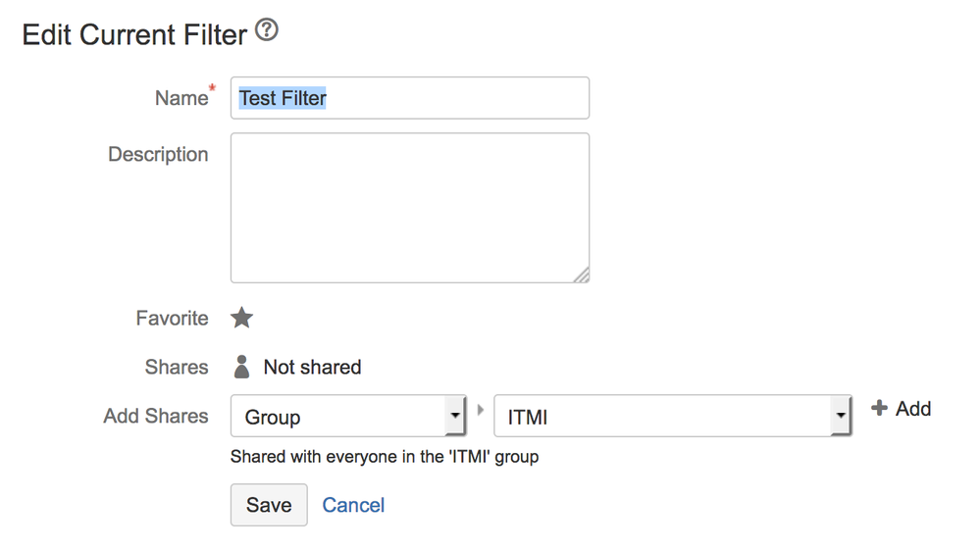
Task: Click the Name field label
Action: (x=181, y=98)
